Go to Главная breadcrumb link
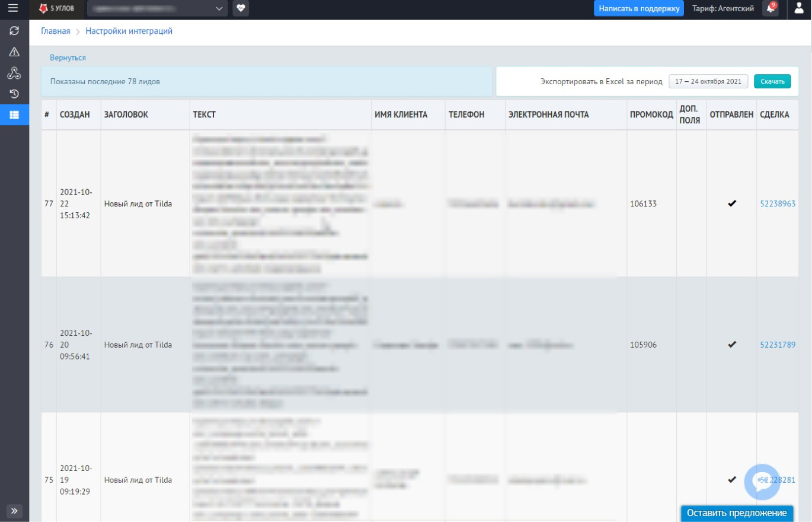Screen dimensions: 812x522 [55, 31]
